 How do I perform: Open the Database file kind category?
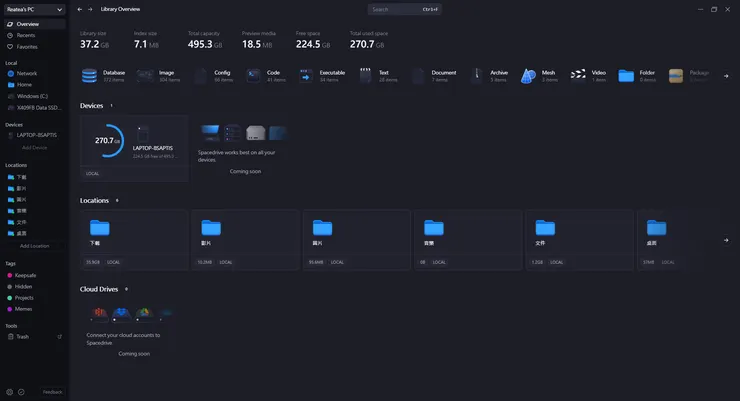click(x=103, y=75)
